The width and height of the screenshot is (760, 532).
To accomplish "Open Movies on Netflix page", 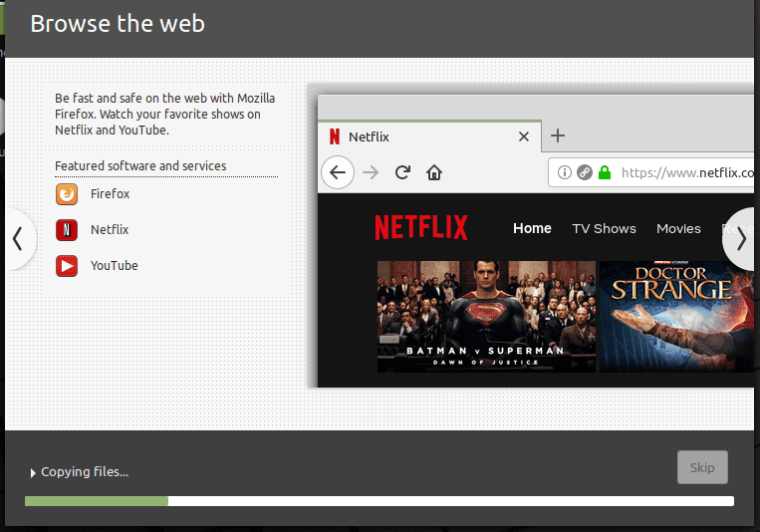I will pos(678,228).
